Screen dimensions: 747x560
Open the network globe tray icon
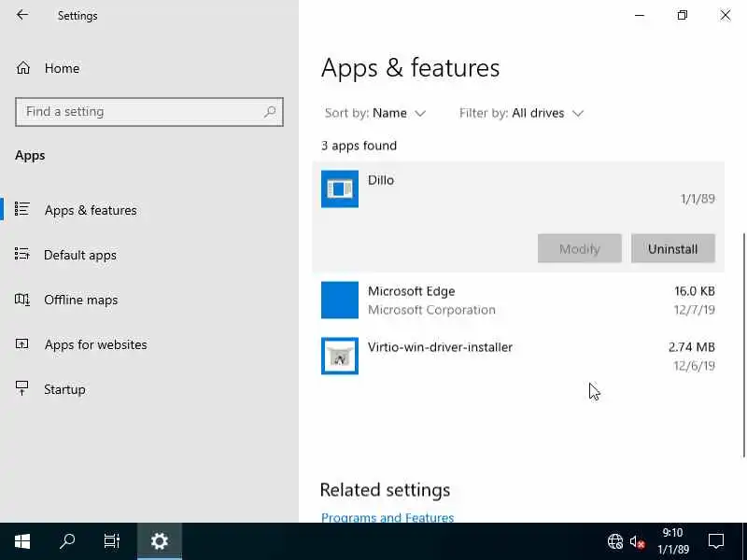(x=615, y=541)
